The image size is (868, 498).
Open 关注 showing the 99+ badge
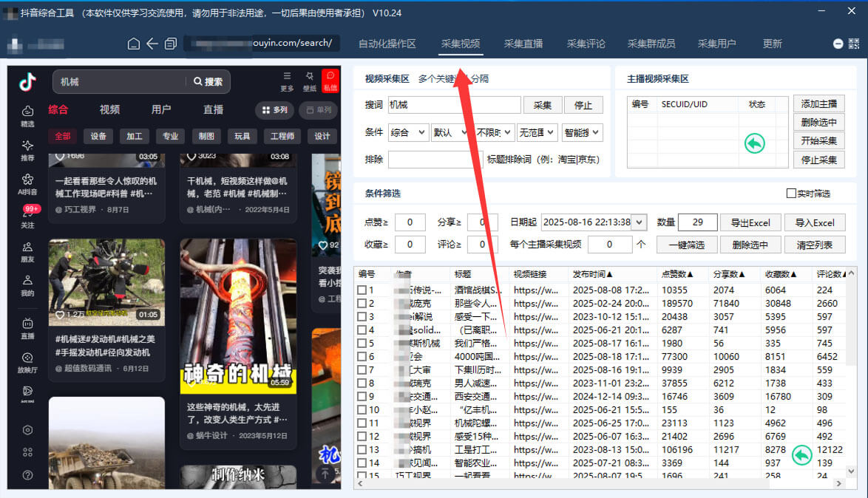pos(27,216)
